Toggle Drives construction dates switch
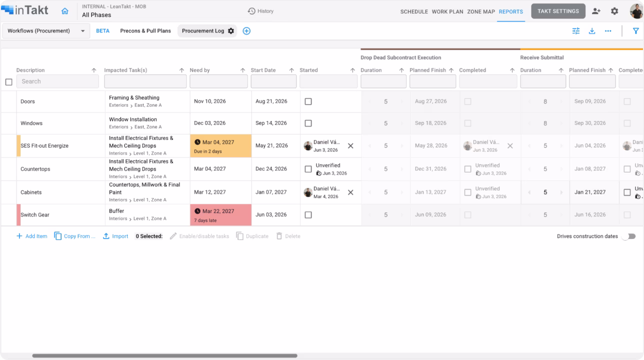 628,236
